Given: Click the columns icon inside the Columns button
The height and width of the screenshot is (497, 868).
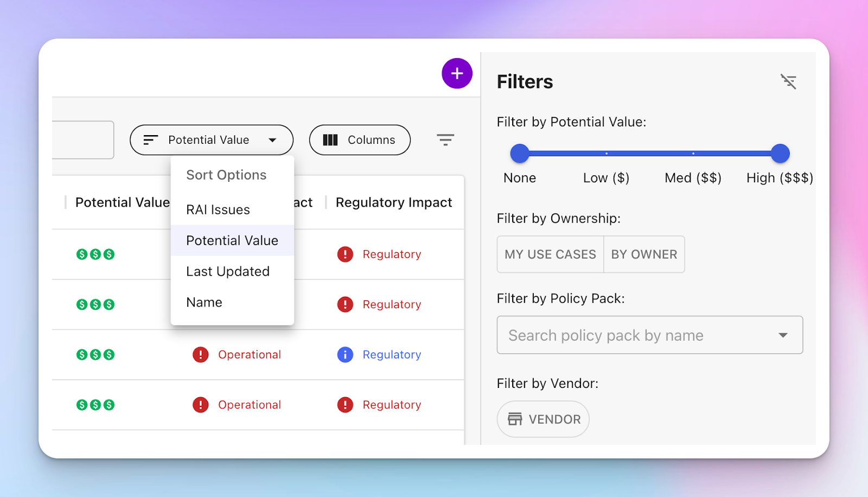Looking at the screenshot, I should [330, 139].
